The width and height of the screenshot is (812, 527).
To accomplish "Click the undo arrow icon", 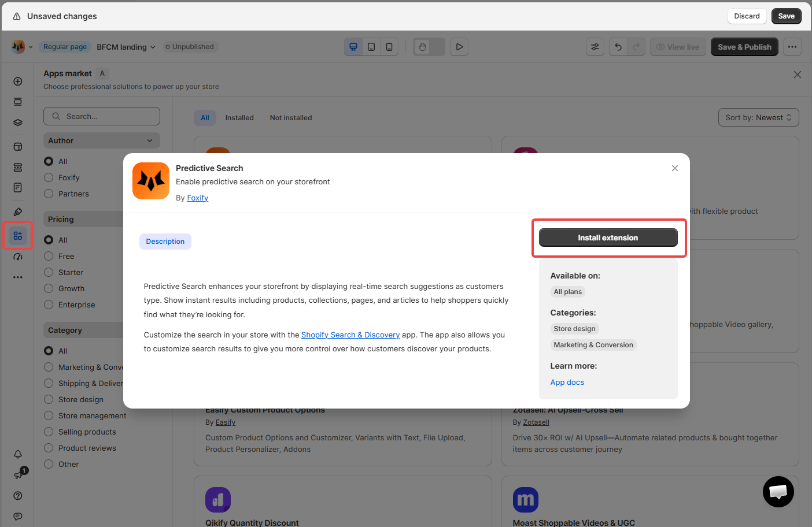I will pos(618,47).
